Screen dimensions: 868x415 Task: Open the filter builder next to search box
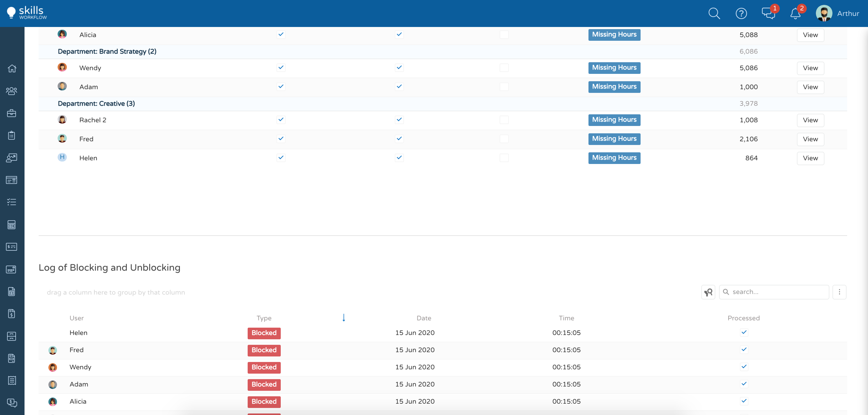click(708, 292)
